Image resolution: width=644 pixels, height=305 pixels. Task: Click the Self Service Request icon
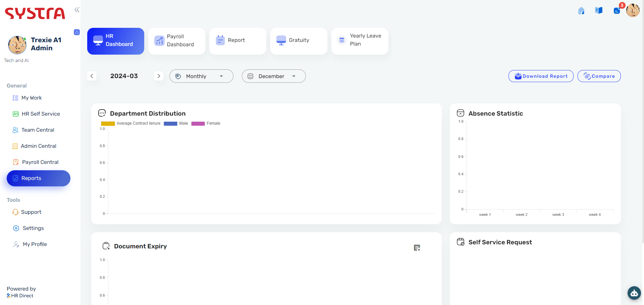(461, 242)
